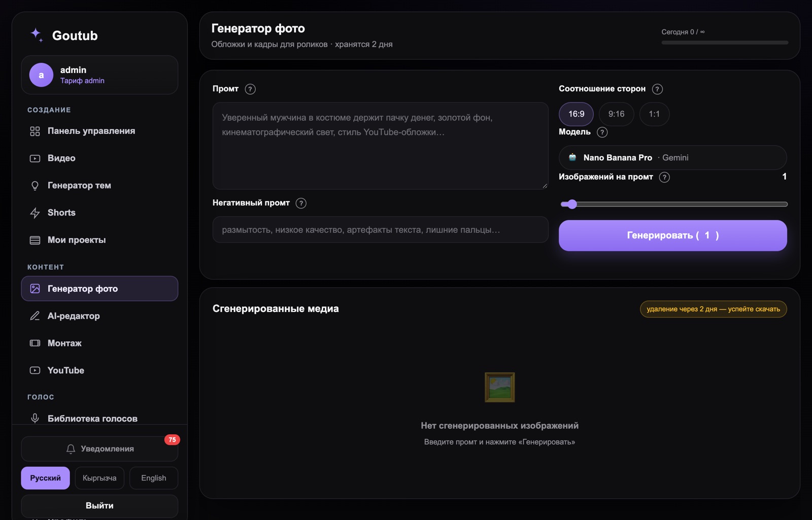Click the help icon by Изображений на промт
The image size is (812, 520).
664,177
